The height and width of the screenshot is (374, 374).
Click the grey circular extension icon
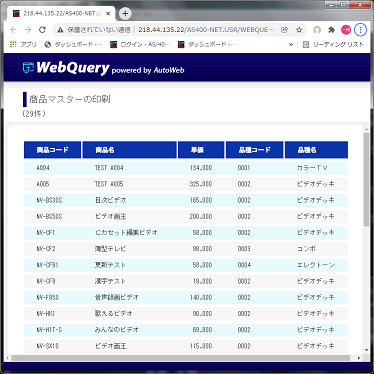coord(317,30)
